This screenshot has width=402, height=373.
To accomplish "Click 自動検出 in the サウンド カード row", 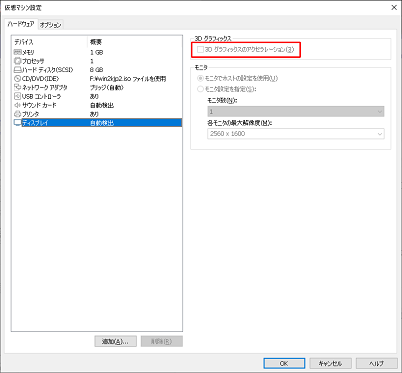I will point(102,105).
